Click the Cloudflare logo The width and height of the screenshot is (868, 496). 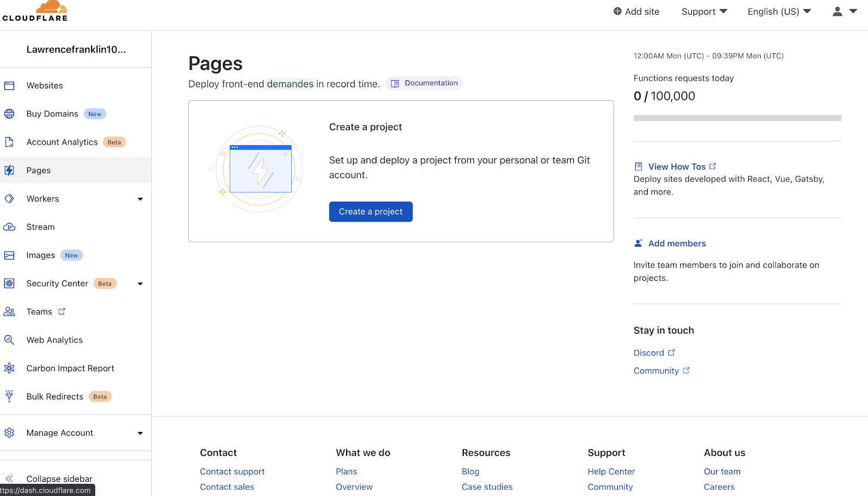click(35, 11)
